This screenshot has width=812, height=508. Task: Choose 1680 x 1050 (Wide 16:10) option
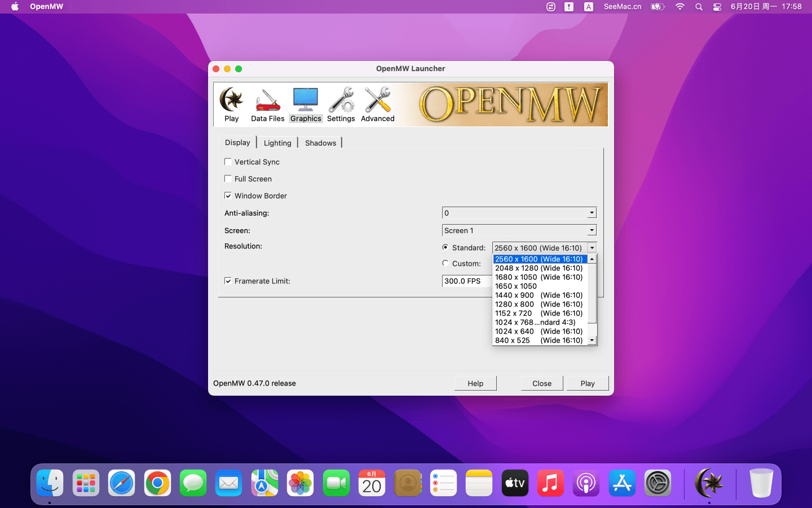(540, 277)
